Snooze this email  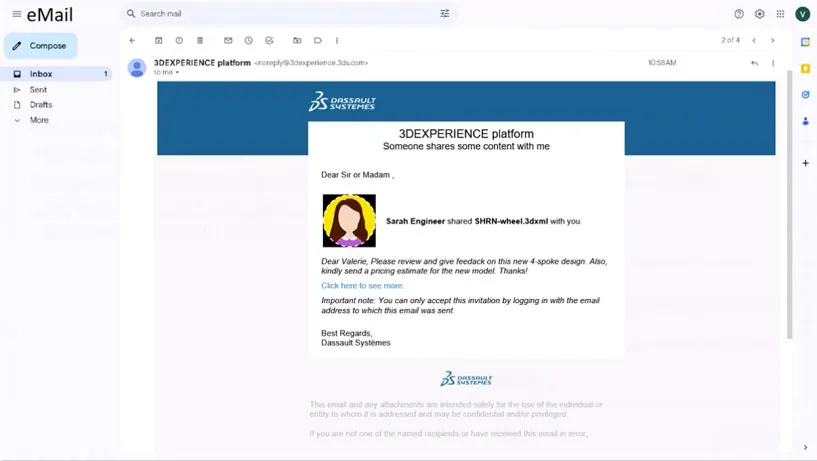249,40
